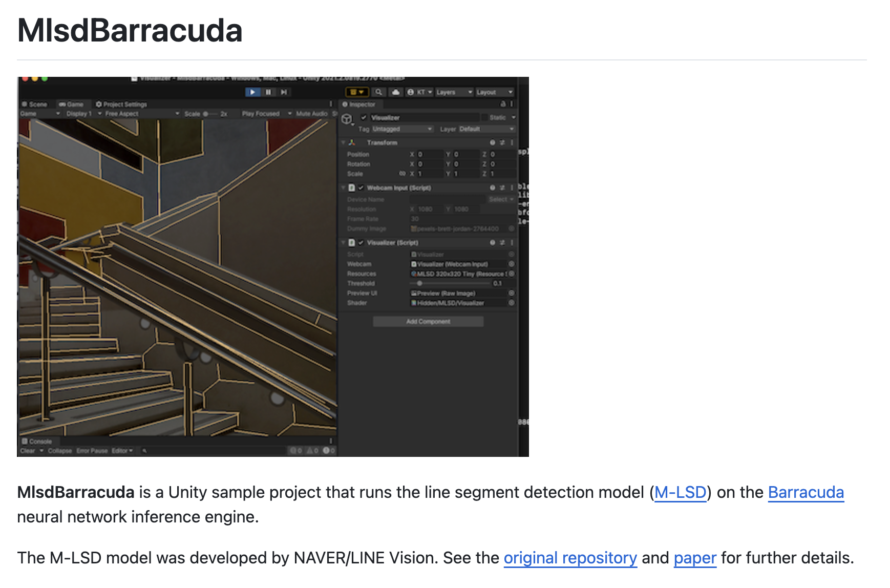Collapse the Transform component foldout
This screenshot has height=588, width=890.
point(343,142)
